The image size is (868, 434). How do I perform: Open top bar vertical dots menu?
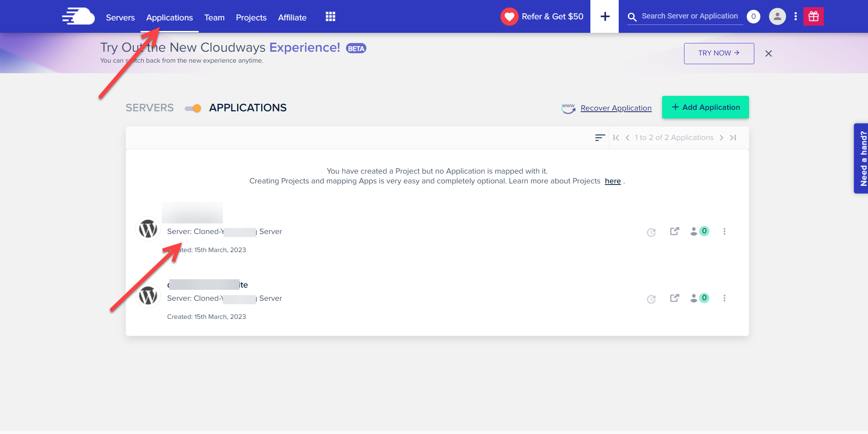click(795, 17)
